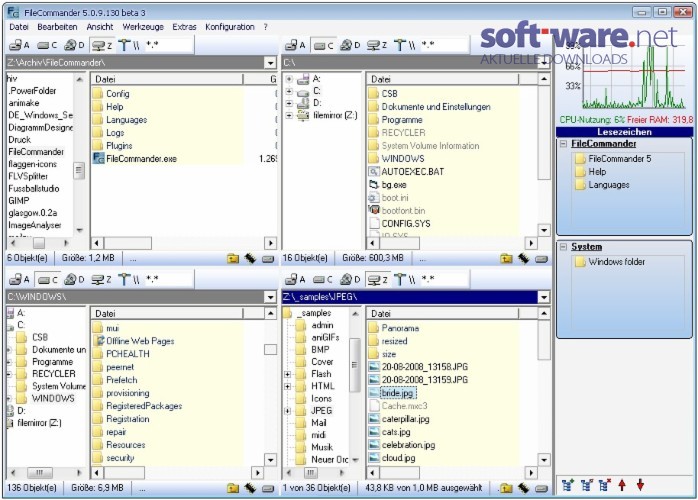Image resolution: width=698 pixels, height=500 pixels.
Task: Select FileCommander.exe file in top-left panel
Action: (141, 159)
